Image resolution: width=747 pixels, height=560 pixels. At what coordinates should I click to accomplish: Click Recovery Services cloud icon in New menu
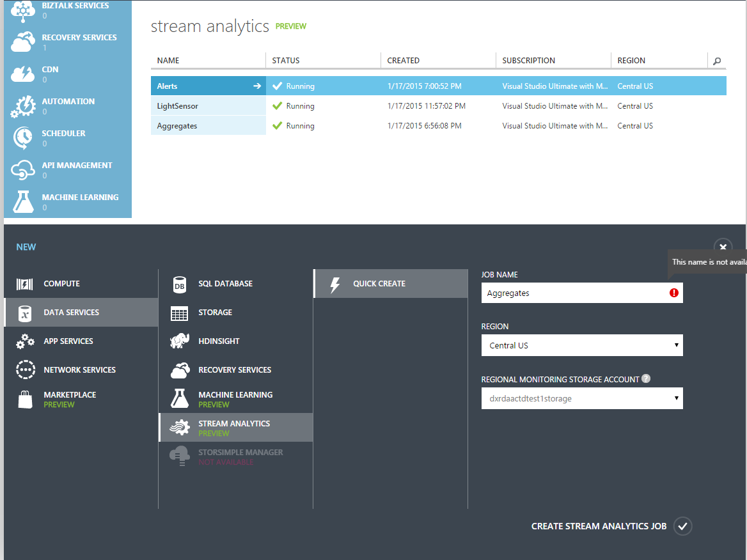[x=180, y=371]
